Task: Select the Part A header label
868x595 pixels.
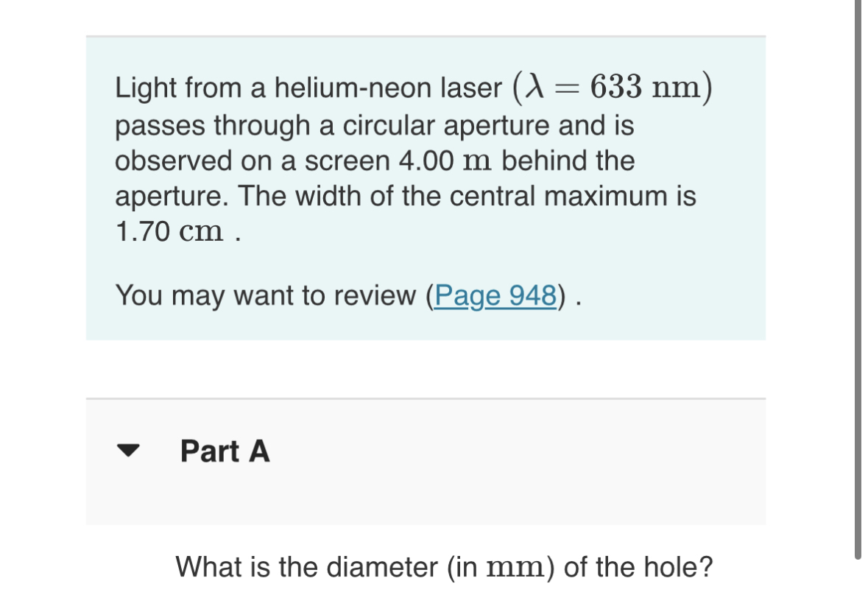Action: tap(225, 452)
